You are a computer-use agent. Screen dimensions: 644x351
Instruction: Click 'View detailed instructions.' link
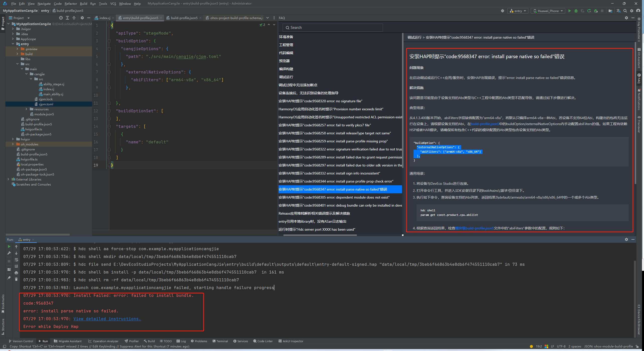tap(107, 319)
